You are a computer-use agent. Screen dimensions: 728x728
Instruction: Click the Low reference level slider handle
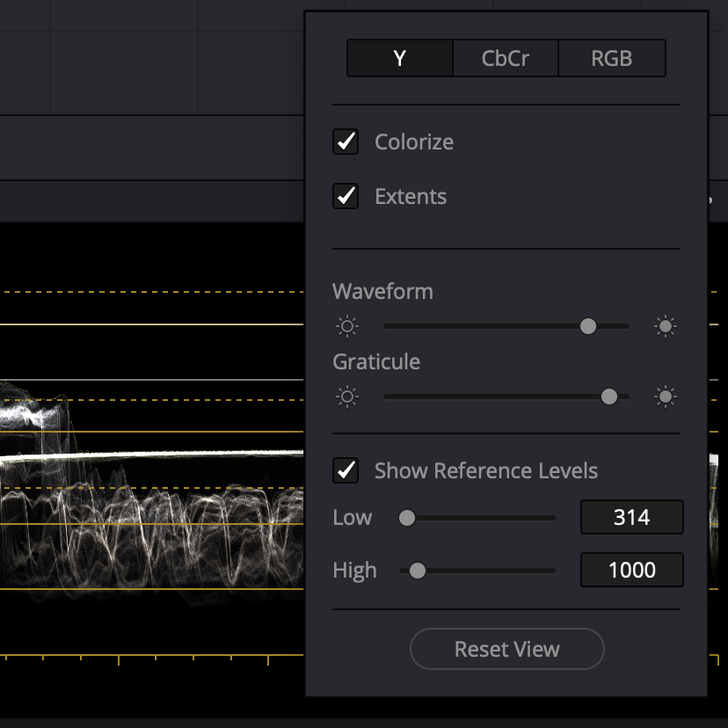(x=407, y=518)
